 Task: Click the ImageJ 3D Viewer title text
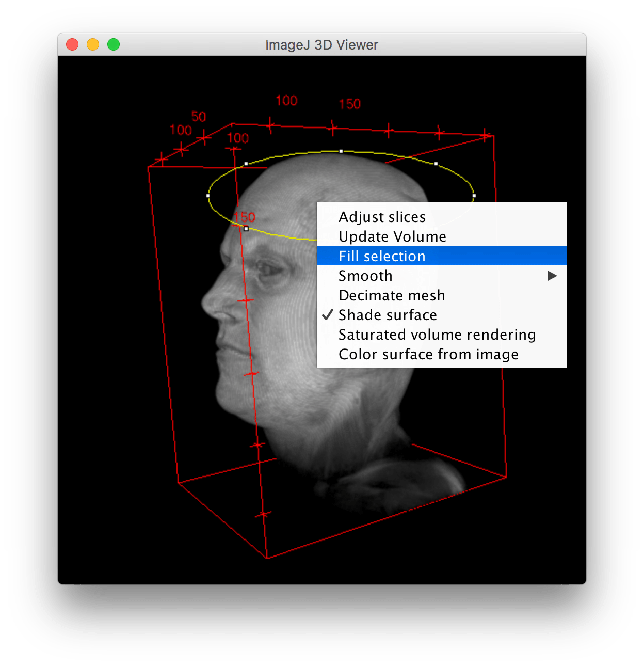[321, 45]
